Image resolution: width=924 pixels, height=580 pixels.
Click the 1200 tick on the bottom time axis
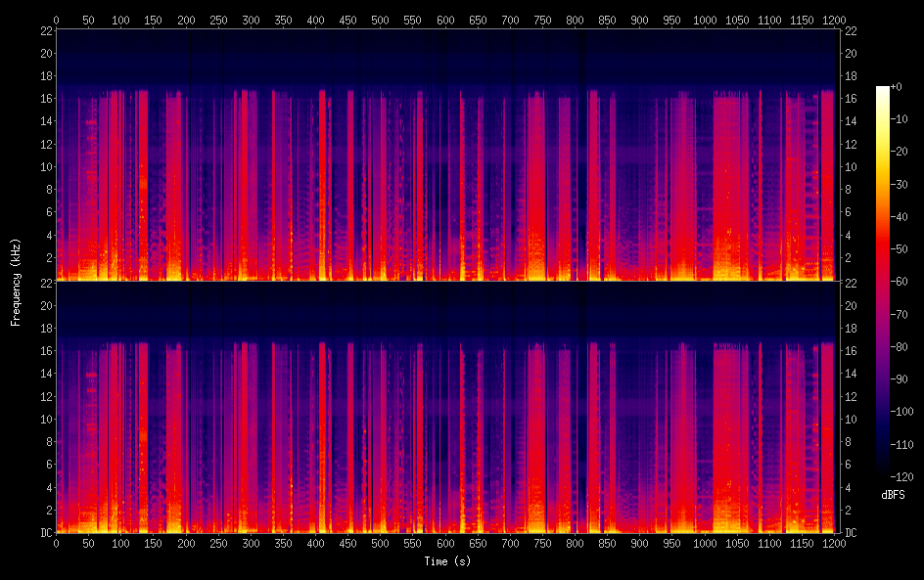pos(834,543)
